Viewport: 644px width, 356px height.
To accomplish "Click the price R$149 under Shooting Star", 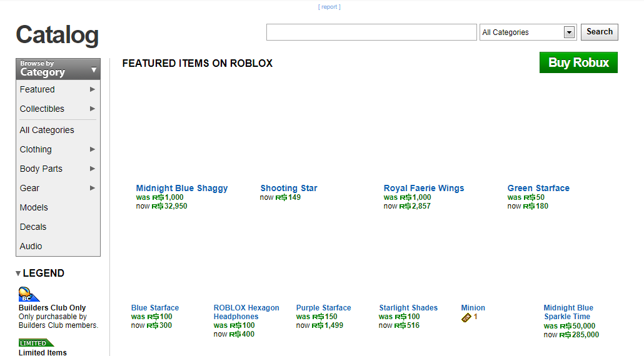I will pos(288,197).
